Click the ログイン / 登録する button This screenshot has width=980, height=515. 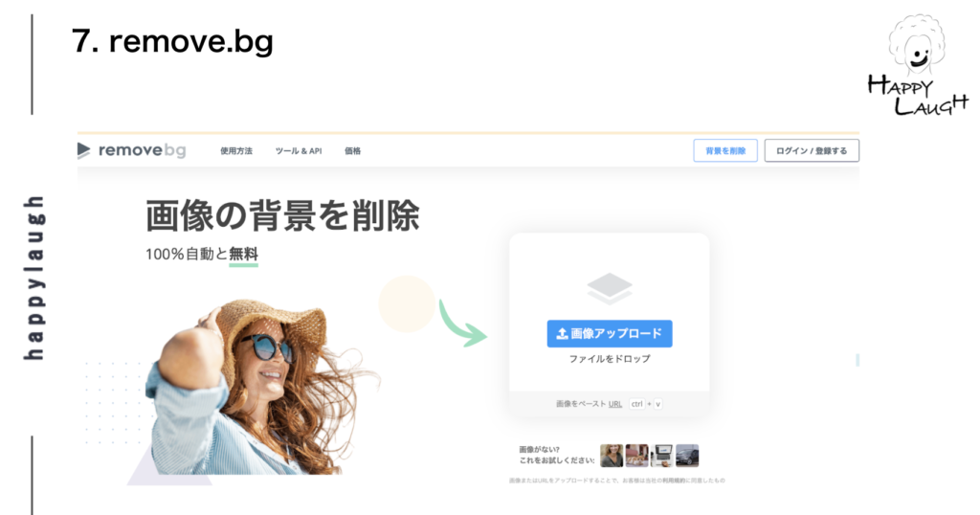pyautogui.click(x=812, y=150)
